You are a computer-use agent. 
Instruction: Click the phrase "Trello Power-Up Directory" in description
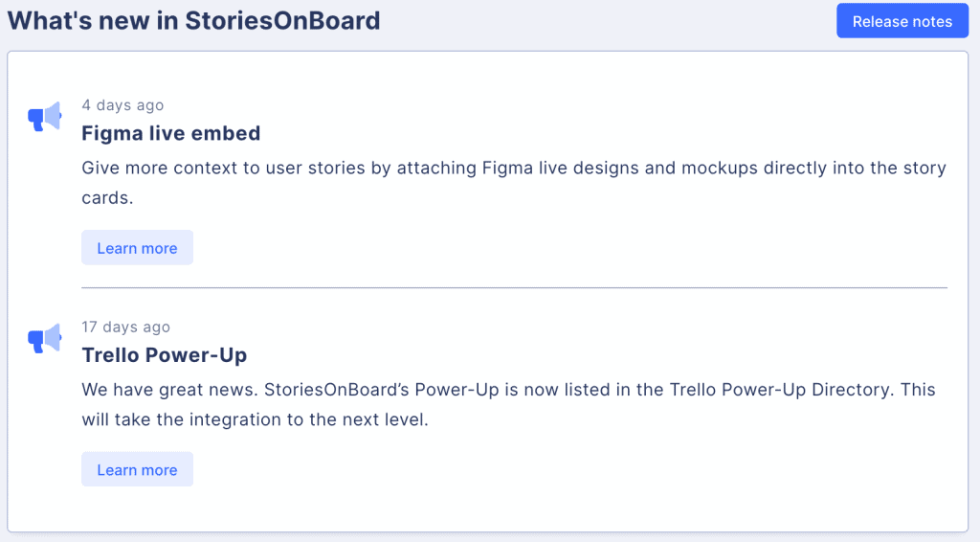tap(779, 390)
